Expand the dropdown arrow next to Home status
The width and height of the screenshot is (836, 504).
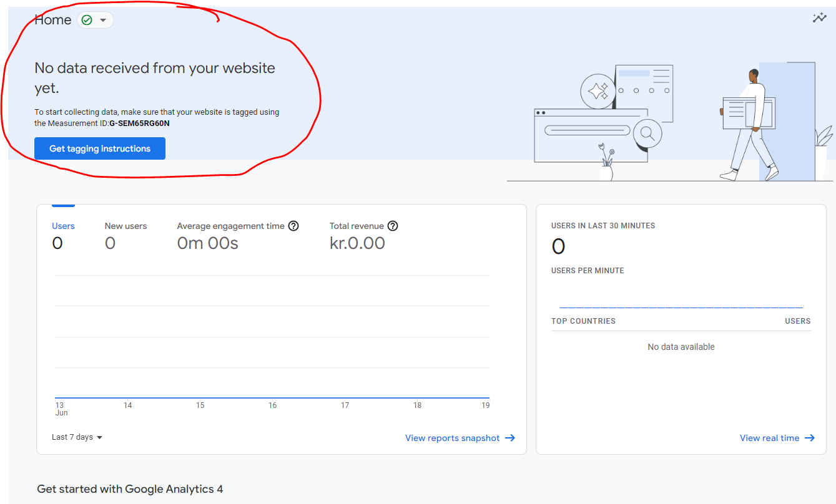[x=103, y=21]
